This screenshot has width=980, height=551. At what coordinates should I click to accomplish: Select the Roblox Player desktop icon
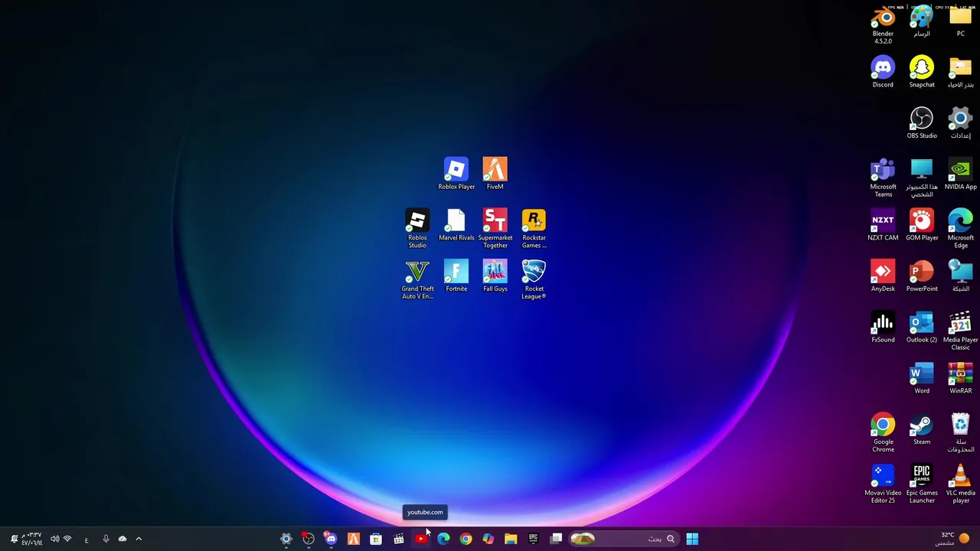click(456, 174)
